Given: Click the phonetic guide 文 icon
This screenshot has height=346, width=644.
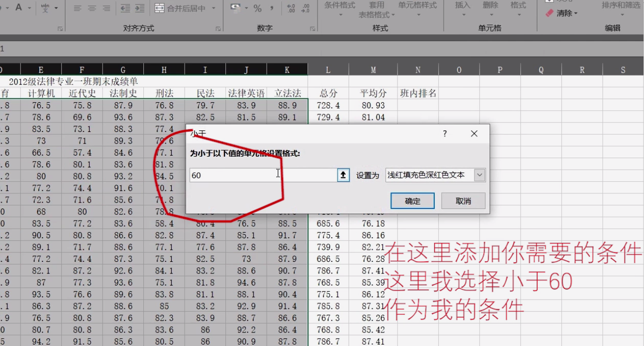Looking at the screenshot, I should pyautogui.click(x=46, y=8).
